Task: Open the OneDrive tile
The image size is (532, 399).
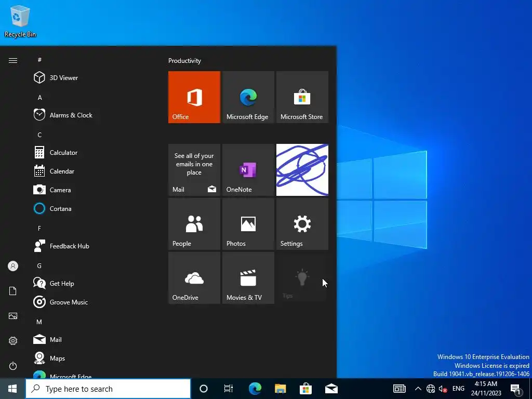Action: (194, 278)
